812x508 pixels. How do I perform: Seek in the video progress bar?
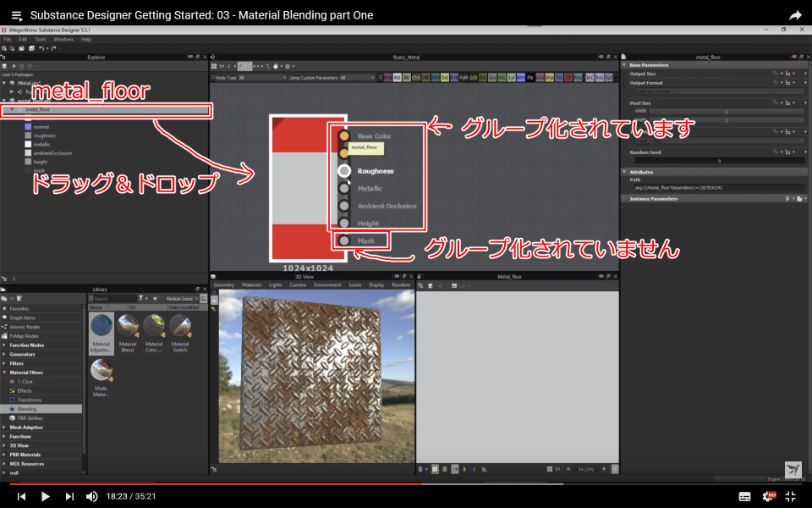[x=406, y=484]
